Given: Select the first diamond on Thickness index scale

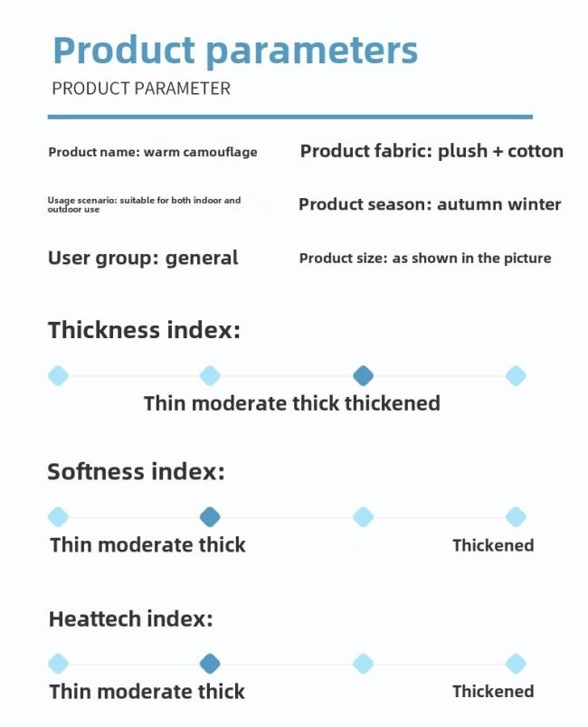Looking at the screenshot, I should tap(58, 375).
